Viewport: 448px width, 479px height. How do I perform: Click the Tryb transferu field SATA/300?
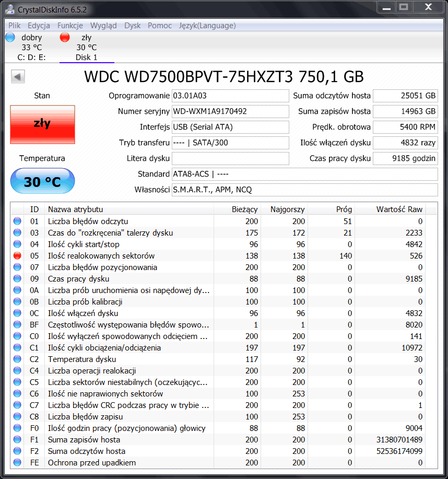pos(230,143)
